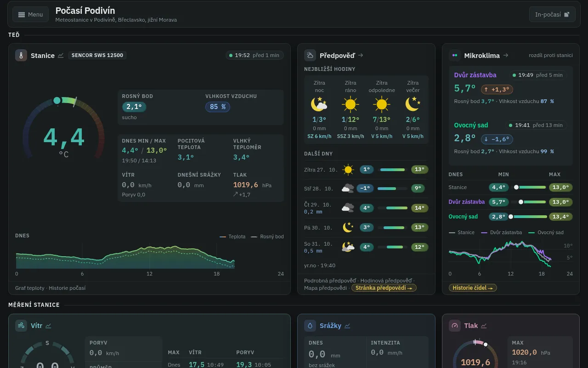This screenshot has width=588, height=368.
Task: Click the gauge icon in Tlak card
Action: coord(455,326)
